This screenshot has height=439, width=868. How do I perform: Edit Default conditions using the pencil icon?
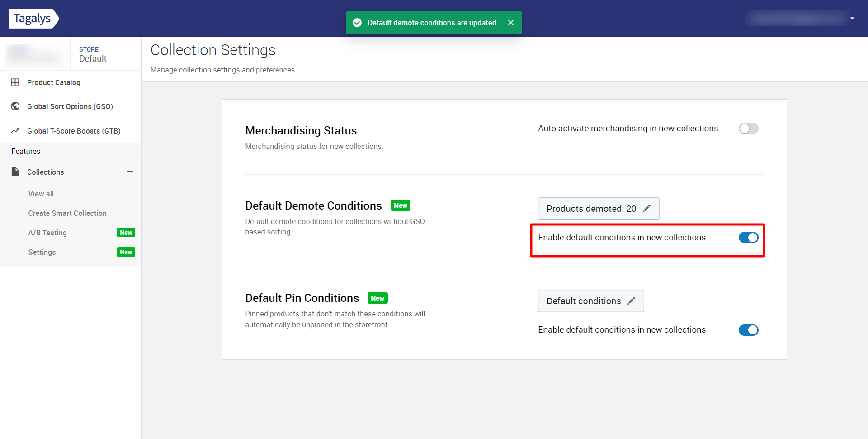point(632,301)
